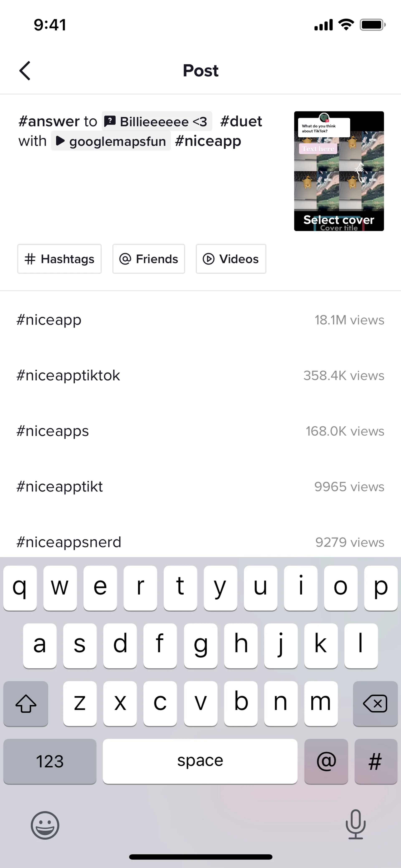The height and width of the screenshot is (868, 401).
Task: Tap the googlemapsfun duet video tag
Action: [111, 141]
